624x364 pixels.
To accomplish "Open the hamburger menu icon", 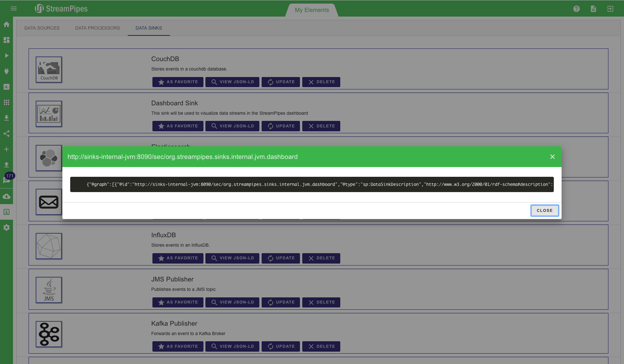I will pyautogui.click(x=14, y=8).
